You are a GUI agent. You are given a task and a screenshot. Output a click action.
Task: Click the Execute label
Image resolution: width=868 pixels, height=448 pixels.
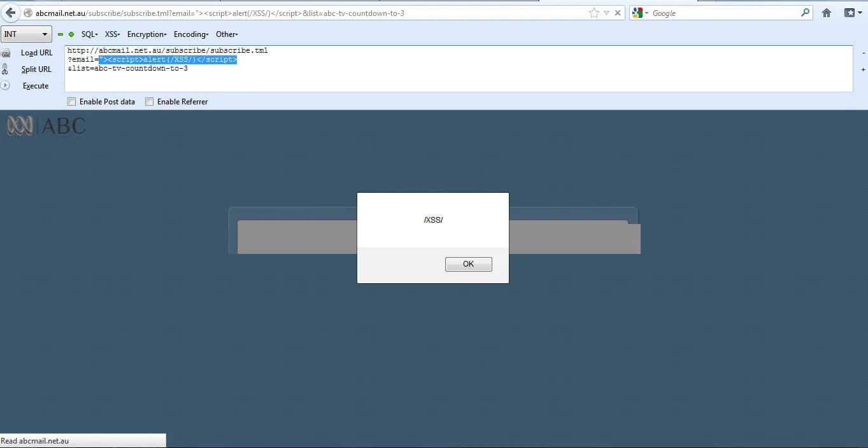36,86
